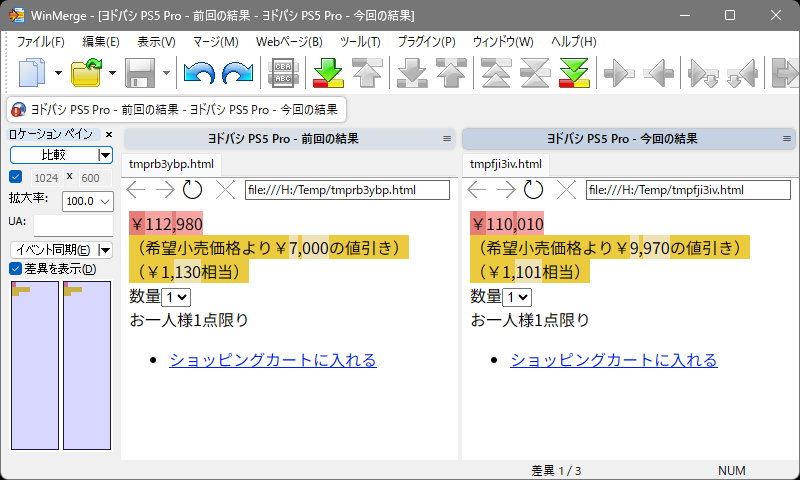
Task: Click the First Difference icon
Action: pos(496,72)
